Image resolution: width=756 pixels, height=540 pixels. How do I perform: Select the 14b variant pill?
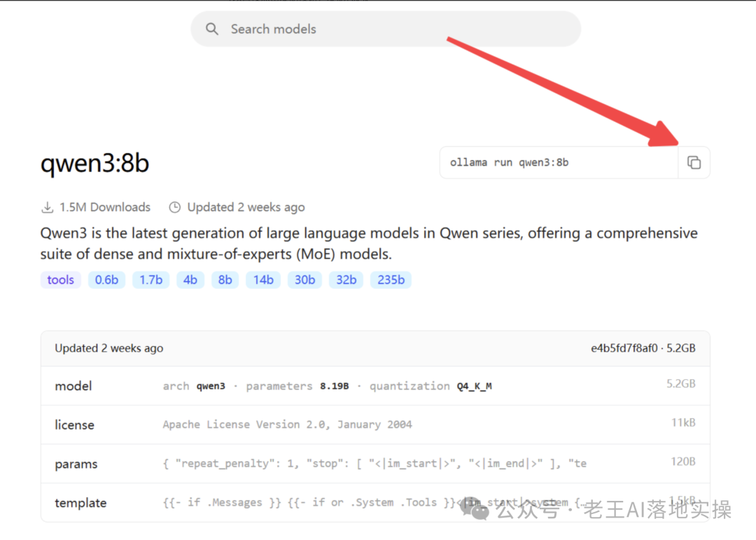tap(262, 279)
